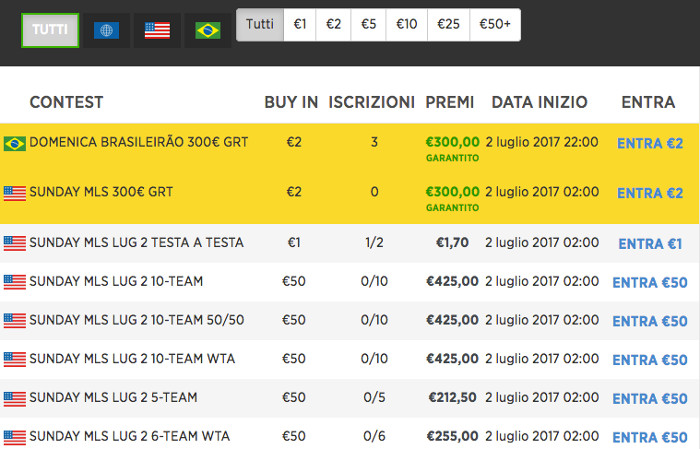This screenshot has width=700, height=449.
Task: Filter contests by the USA flag
Action: (x=157, y=30)
